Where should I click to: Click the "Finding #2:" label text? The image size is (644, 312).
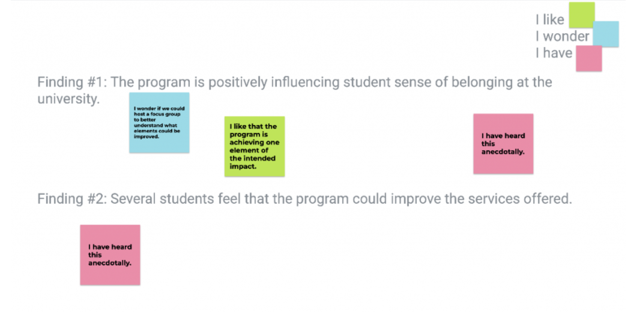[72, 199]
